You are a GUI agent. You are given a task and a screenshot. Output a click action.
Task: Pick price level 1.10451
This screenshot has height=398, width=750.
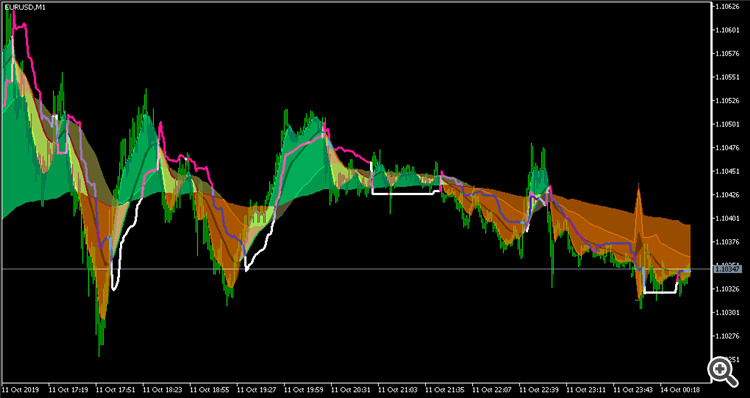[x=727, y=171]
